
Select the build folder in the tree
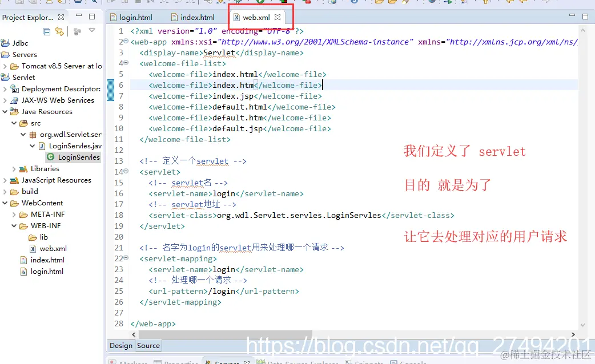30,192
